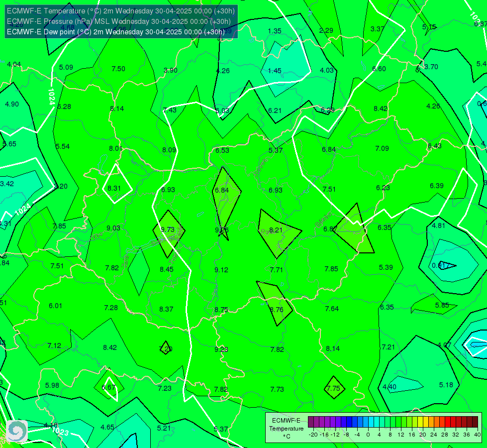The height and width of the screenshot is (448, 487).
Task: Click the 7.28 grid value
Action: 111,308
